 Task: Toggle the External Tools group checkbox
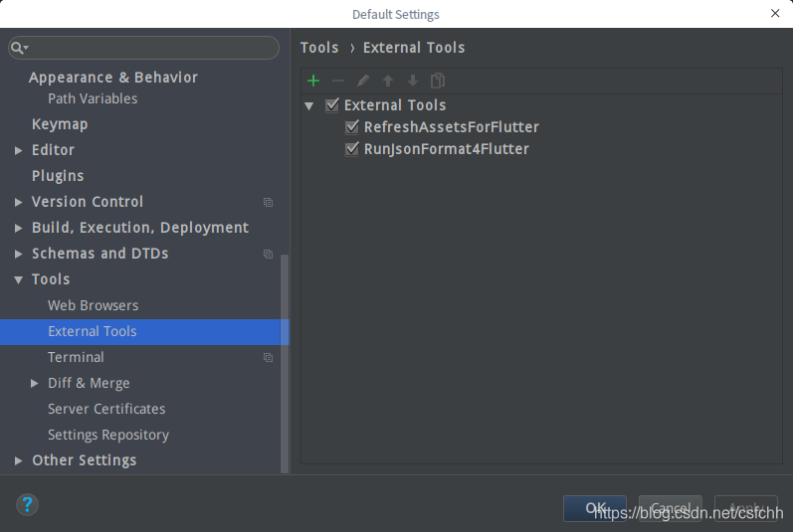tap(331, 105)
